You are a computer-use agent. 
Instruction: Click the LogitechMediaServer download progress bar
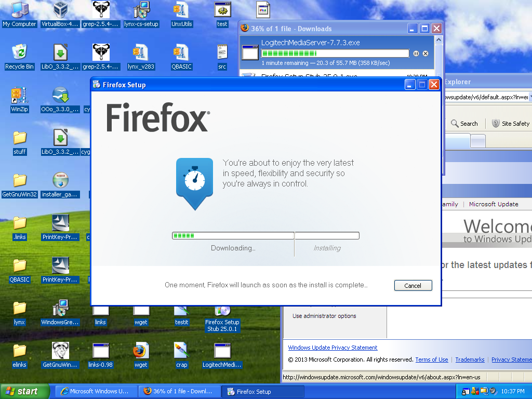click(335, 54)
